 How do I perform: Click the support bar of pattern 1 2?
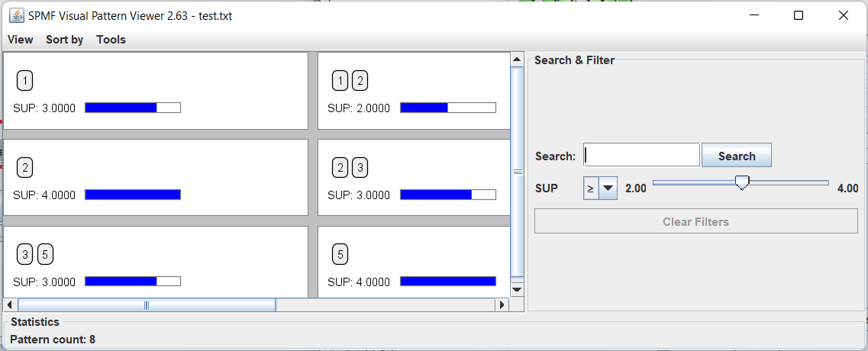click(x=447, y=108)
